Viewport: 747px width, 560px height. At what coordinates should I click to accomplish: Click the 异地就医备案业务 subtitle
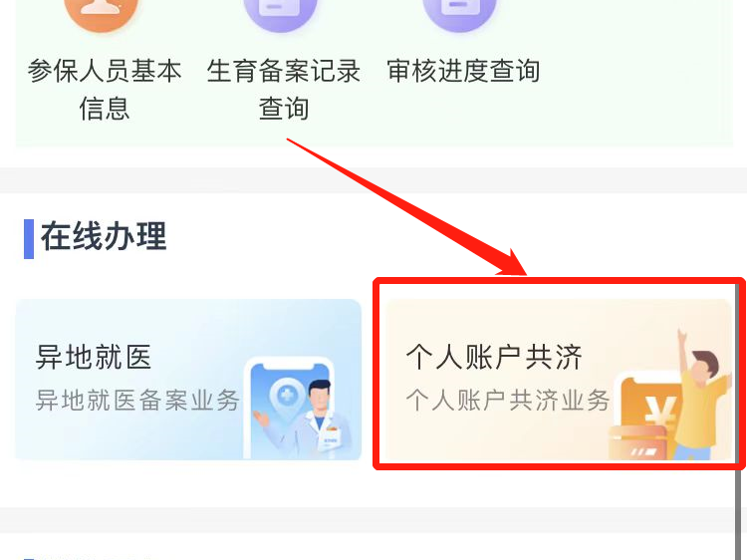tap(137, 400)
